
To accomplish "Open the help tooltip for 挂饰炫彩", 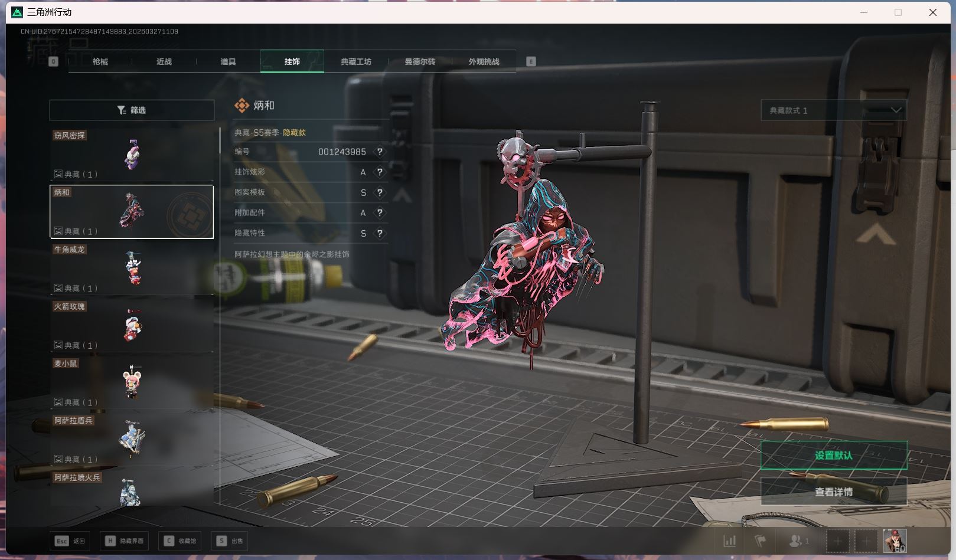I will point(380,172).
